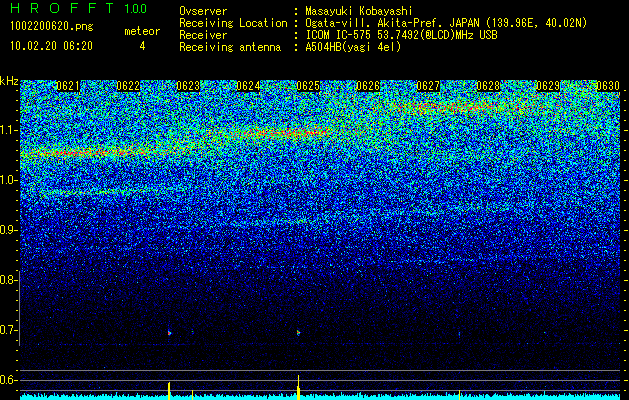The width and height of the screenshot is (629, 400).
Task: Click the tallest yellow signal spike near 0625
Action: pyautogui.click(x=298, y=387)
